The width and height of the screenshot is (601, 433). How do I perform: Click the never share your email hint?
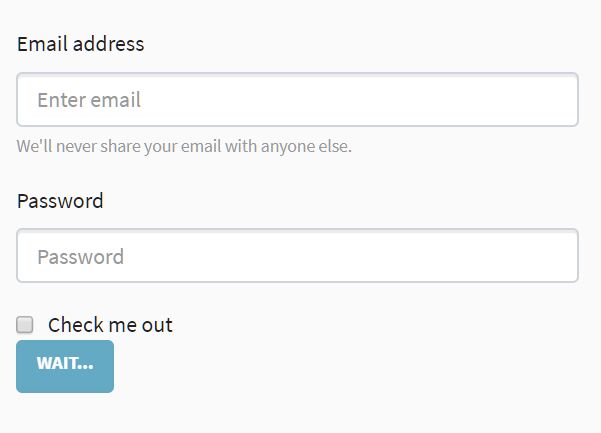(x=184, y=146)
